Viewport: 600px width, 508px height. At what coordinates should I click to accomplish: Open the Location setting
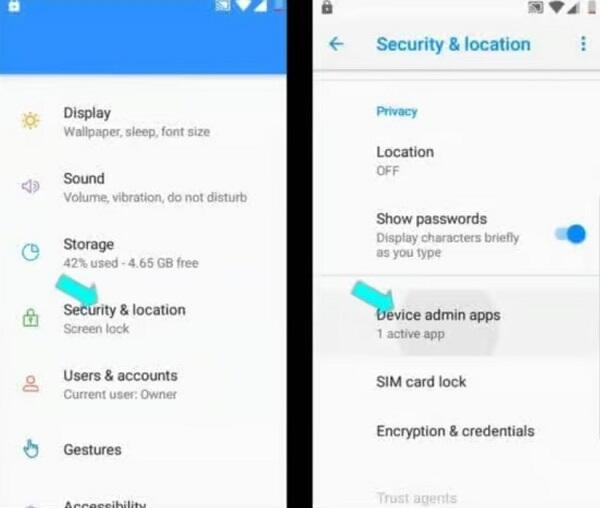click(x=456, y=161)
